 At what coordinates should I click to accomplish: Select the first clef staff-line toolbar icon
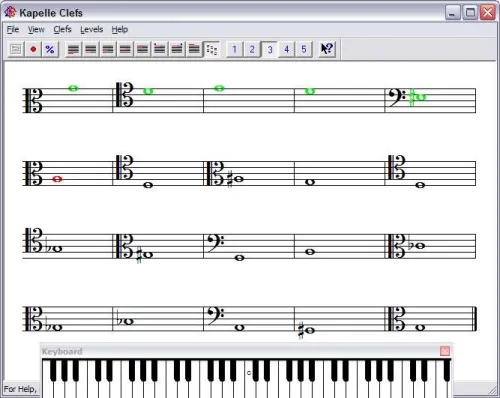click(x=73, y=49)
